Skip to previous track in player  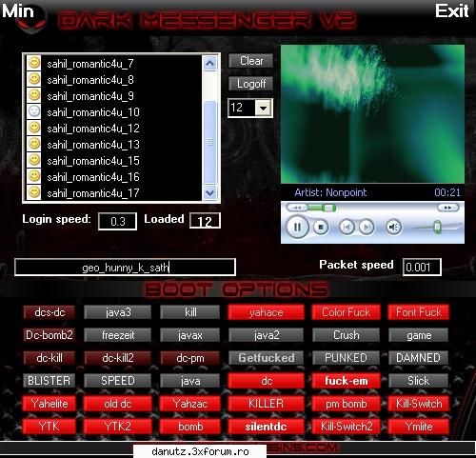347,228
